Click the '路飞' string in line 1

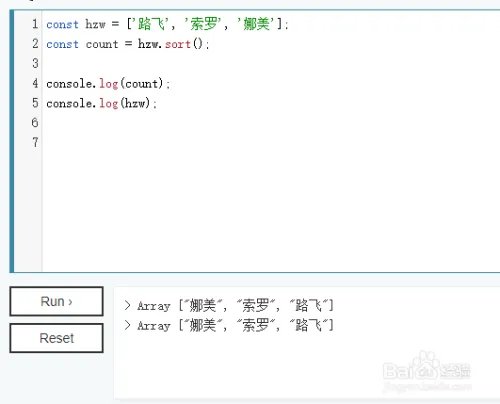[152, 24]
